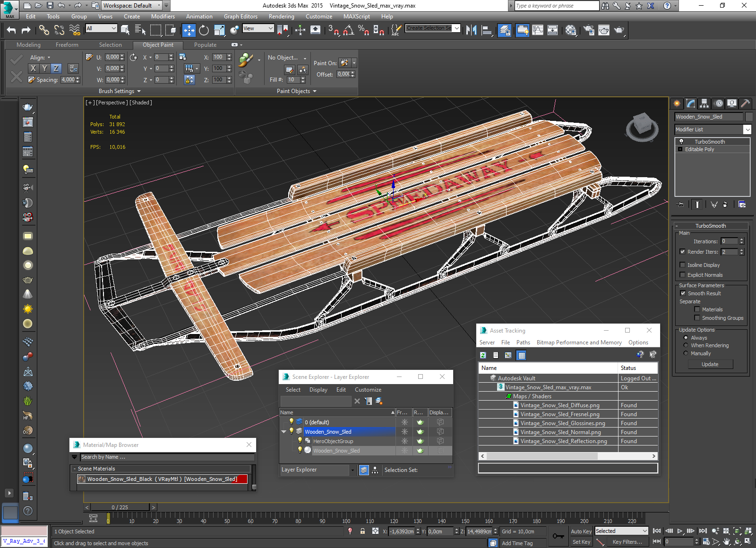This screenshot has width=756, height=548.
Task: Select table view icon in Asset Tracking
Action: [x=522, y=355]
